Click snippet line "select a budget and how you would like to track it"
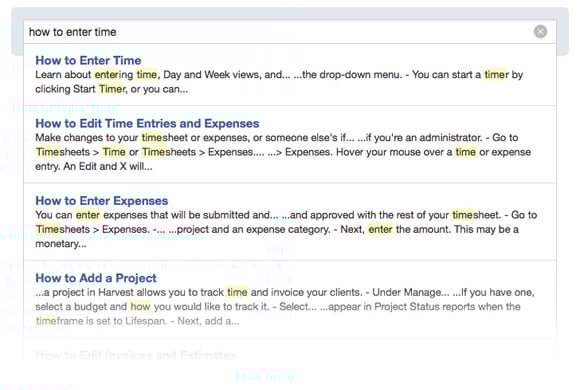 152,307
